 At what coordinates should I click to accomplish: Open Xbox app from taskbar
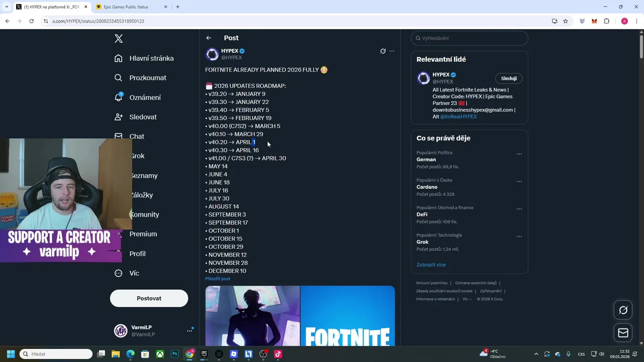pos(160,354)
